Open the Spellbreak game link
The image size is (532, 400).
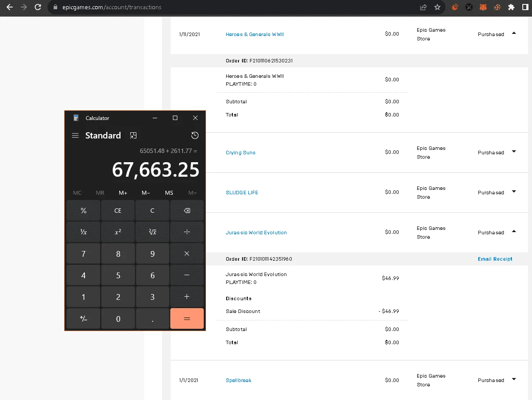point(238,380)
